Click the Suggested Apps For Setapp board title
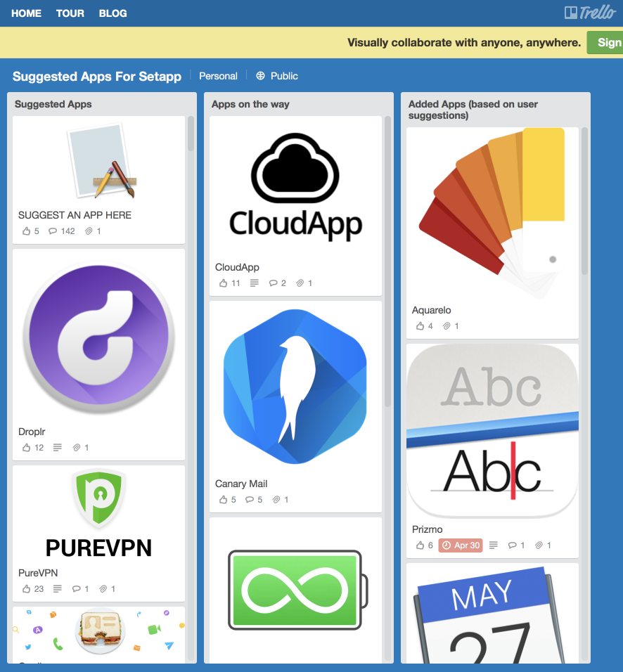 [97, 76]
